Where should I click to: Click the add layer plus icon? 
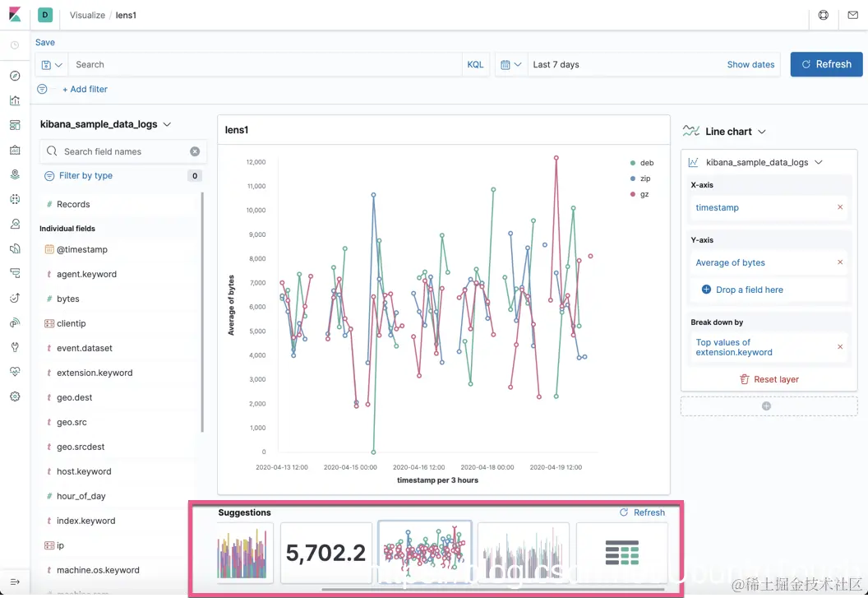pyautogui.click(x=766, y=406)
